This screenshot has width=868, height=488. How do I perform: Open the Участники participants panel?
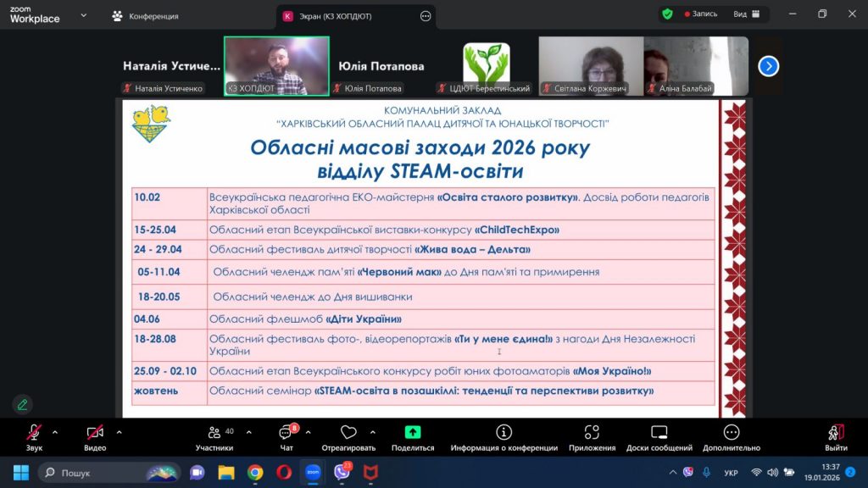click(214, 437)
